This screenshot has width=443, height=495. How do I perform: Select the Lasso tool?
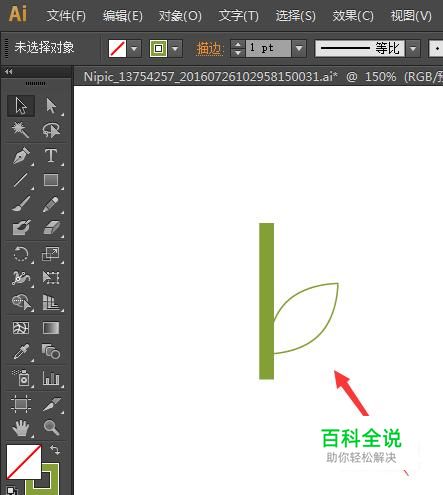pos(51,130)
